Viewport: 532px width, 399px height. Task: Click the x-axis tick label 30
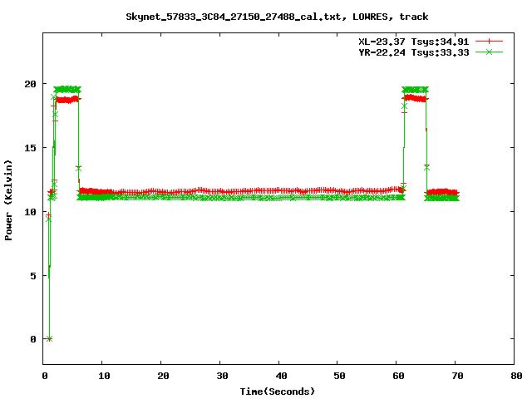pyautogui.click(x=222, y=376)
